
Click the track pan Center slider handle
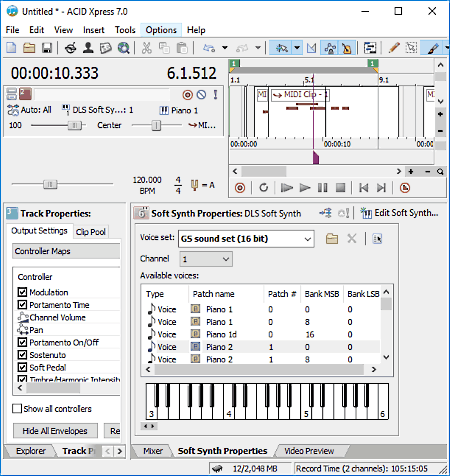[x=156, y=126]
